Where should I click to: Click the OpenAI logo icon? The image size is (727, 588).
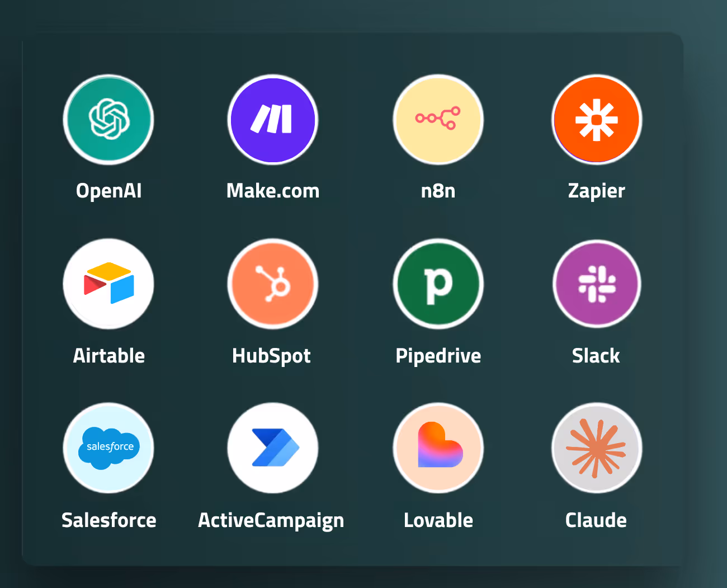click(108, 120)
